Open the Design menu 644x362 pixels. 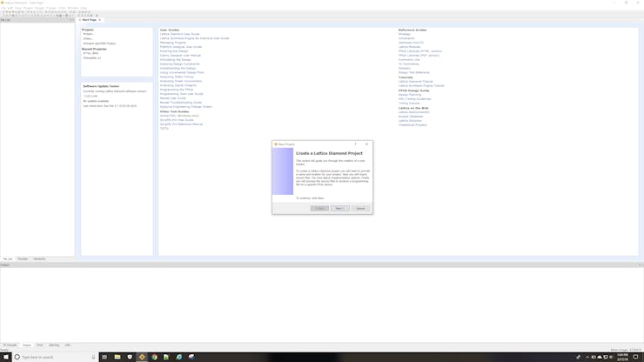coord(39,8)
